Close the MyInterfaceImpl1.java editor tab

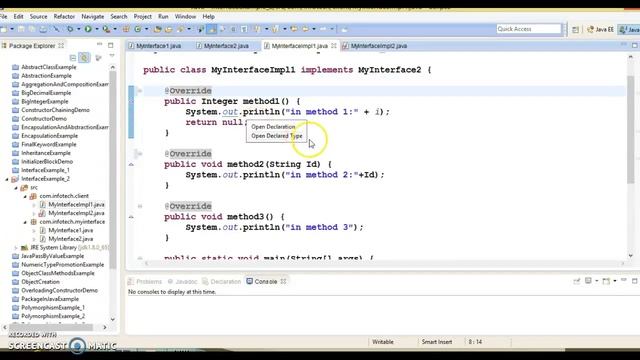tap(334, 46)
